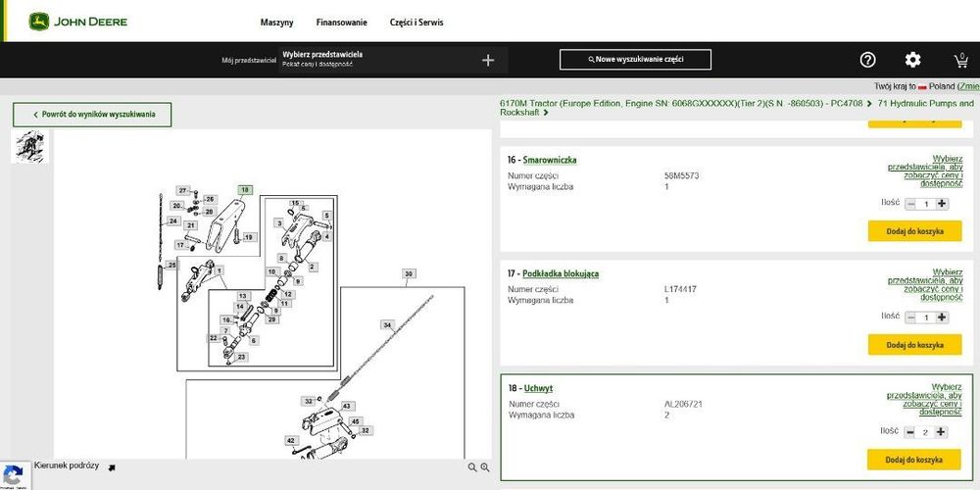The height and width of the screenshot is (490, 980).
Task: Select callout 43 in the diagram
Action: (x=348, y=407)
